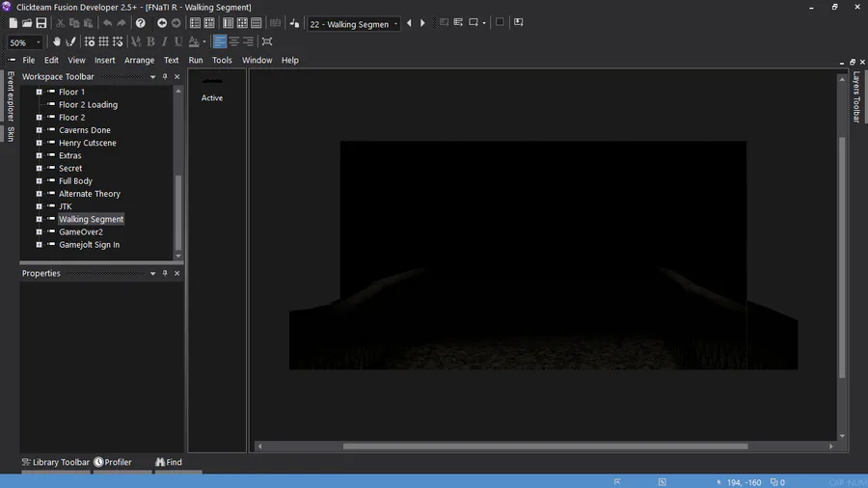Open the Workspace Toolbar panel menu arrow

(x=152, y=77)
